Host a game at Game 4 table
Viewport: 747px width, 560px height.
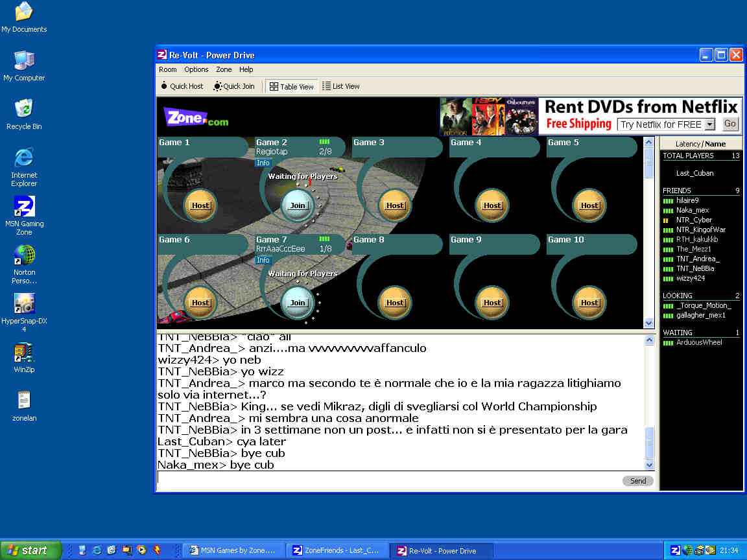point(492,205)
